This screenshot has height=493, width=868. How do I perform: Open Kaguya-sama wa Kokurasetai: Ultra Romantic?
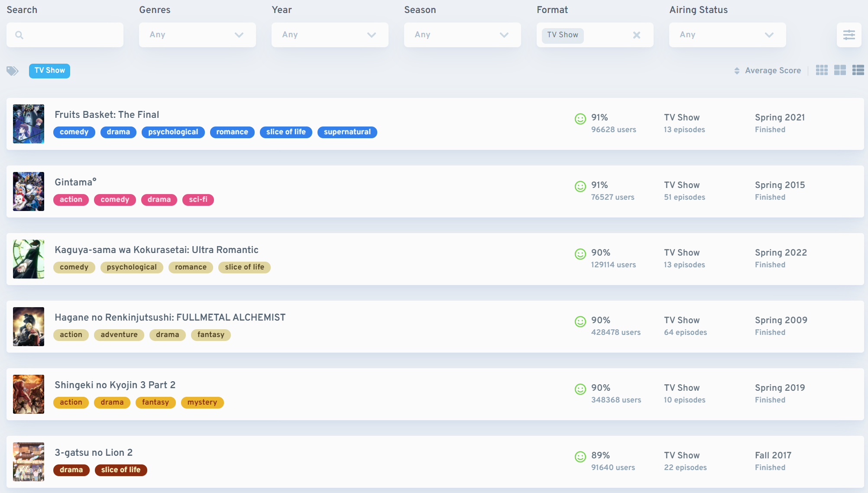coord(156,250)
